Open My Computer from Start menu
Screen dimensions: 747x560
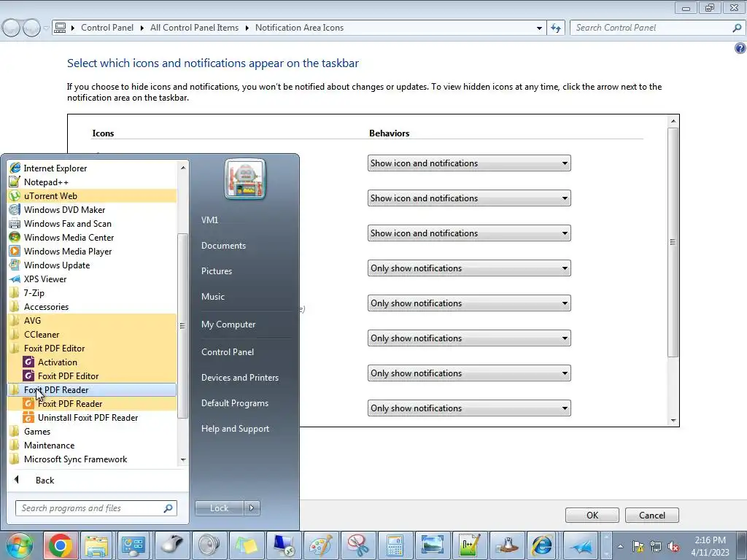coord(228,324)
